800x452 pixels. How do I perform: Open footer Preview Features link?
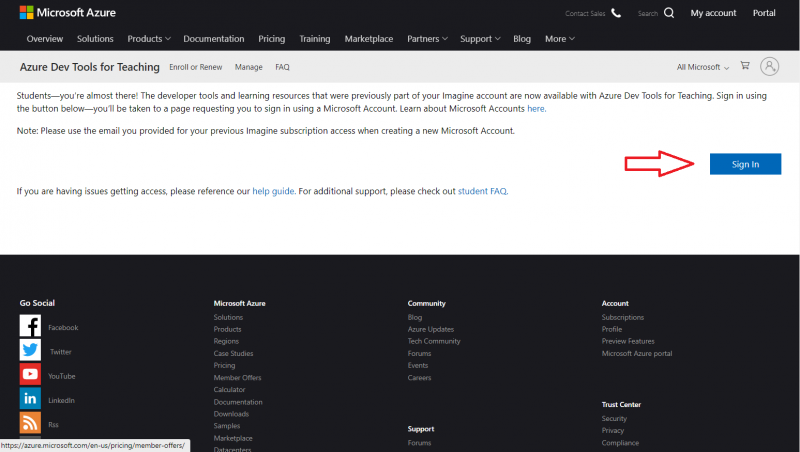point(628,341)
